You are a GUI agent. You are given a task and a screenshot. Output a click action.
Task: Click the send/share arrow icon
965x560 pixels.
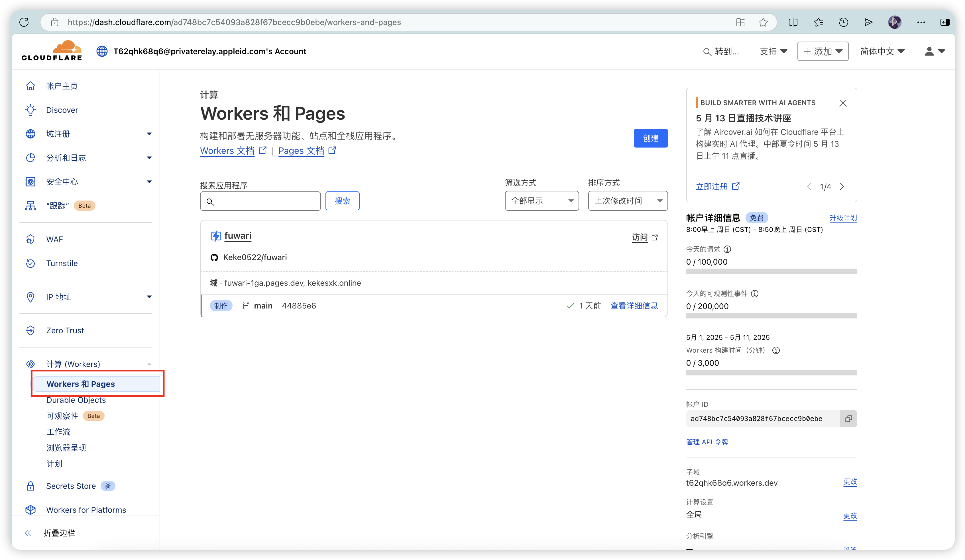tap(868, 22)
